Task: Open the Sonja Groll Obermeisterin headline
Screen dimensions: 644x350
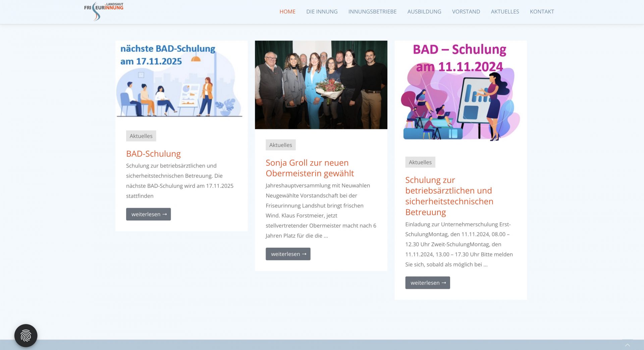Action: pos(310,168)
